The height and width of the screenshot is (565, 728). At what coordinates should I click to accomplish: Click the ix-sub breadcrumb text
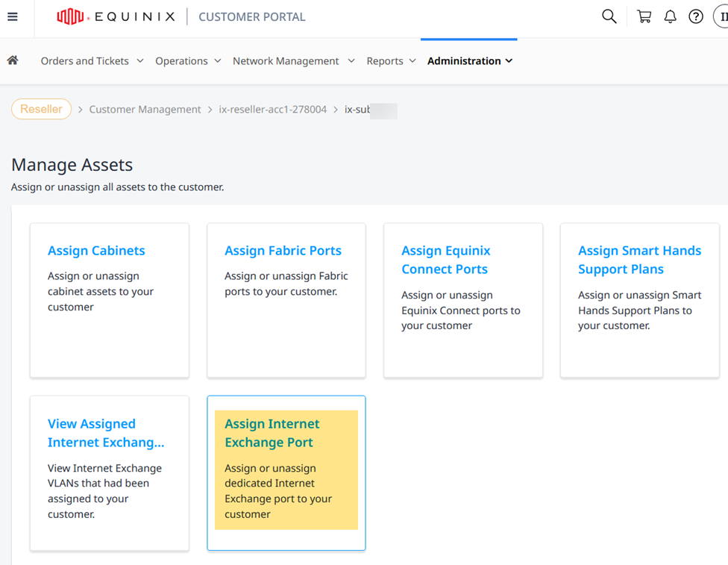point(357,110)
